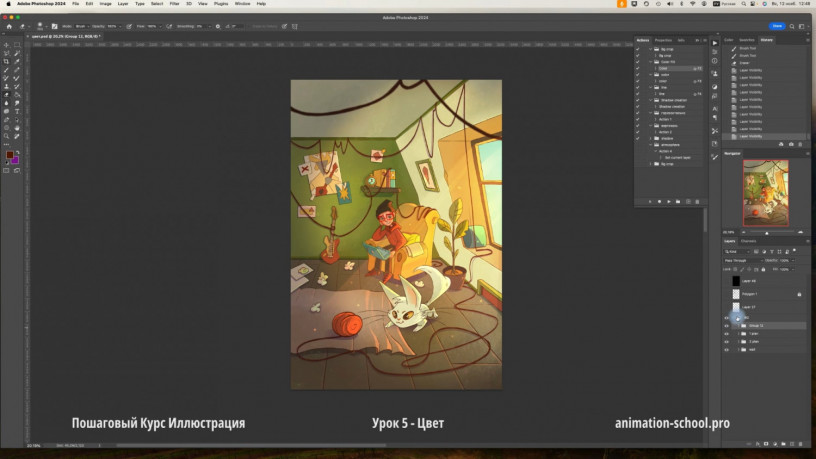Select the active Eraser tool in toolbox
The height and width of the screenshot is (459, 816).
(6, 95)
